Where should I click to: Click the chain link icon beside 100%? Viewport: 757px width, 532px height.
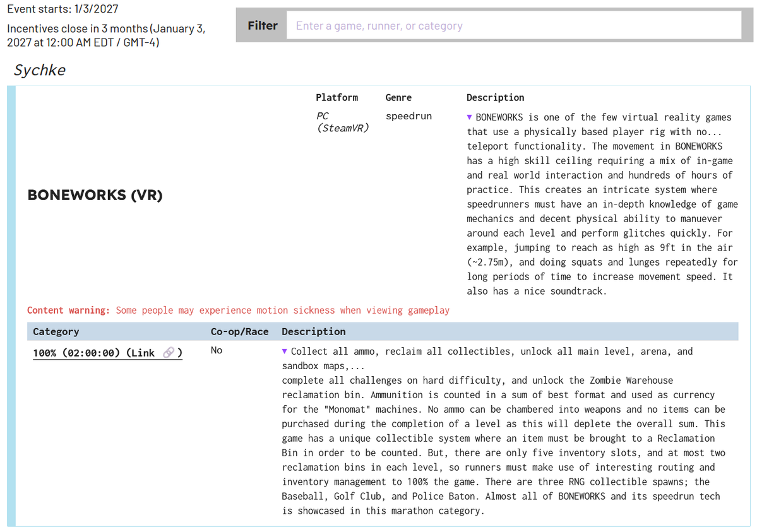coord(168,353)
